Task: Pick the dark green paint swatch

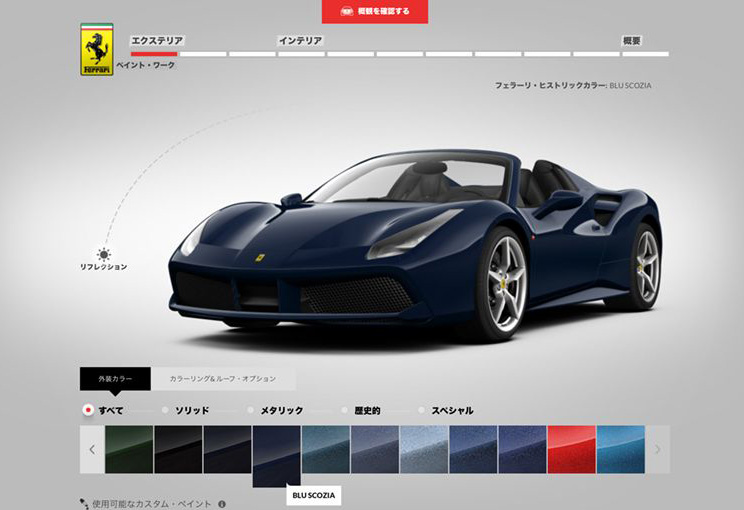Action: pyautogui.click(x=129, y=449)
